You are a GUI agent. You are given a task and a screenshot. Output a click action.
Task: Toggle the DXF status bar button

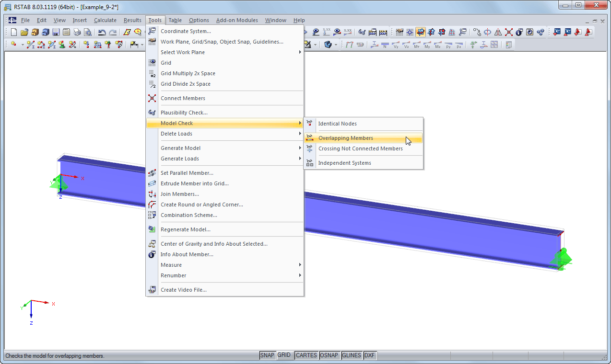click(369, 355)
